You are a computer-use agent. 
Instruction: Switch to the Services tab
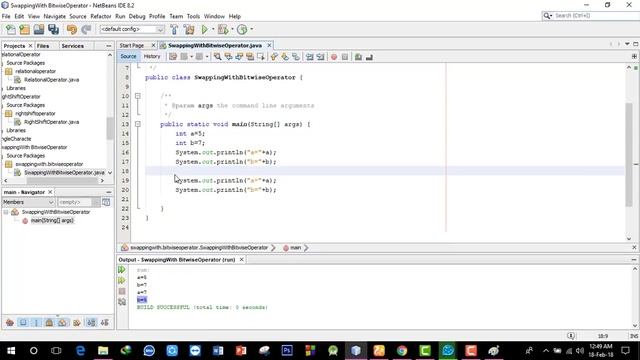73,46
